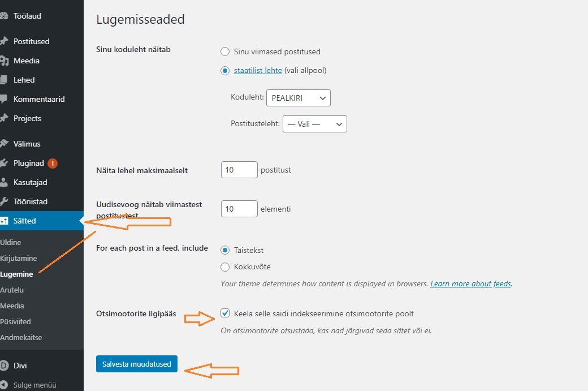Open the Koduleht PEALKIRI dropdown

(299, 98)
